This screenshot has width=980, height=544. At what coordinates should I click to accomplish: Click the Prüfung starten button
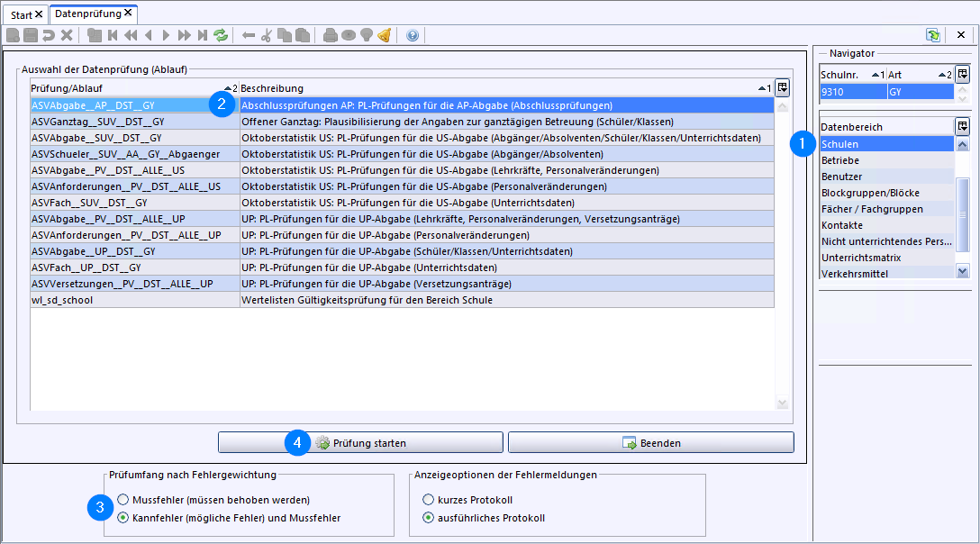click(x=360, y=443)
